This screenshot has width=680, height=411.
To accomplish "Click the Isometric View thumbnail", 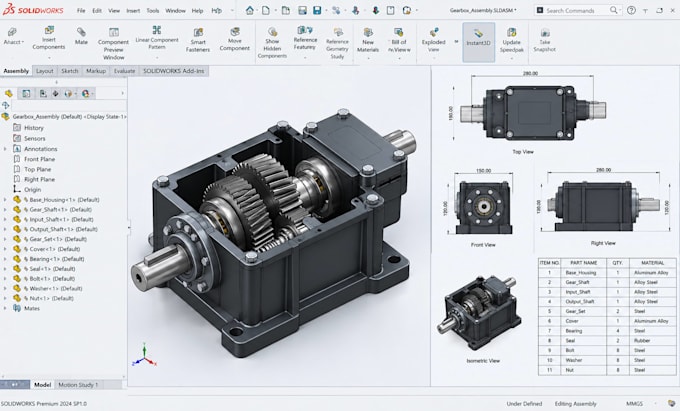I will pos(479,313).
